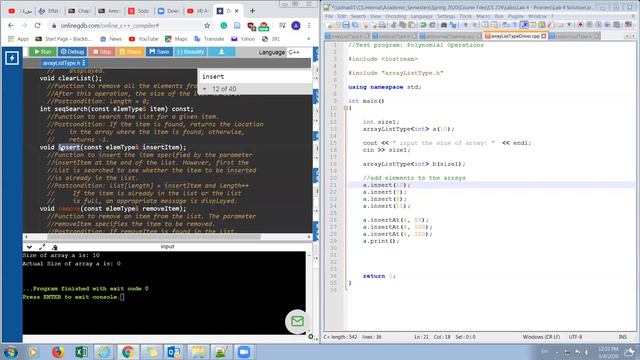The height and width of the screenshot is (360, 640).
Task: Click Windows (CR LF) in Notepad++ status bar
Action: click(x=541, y=337)
